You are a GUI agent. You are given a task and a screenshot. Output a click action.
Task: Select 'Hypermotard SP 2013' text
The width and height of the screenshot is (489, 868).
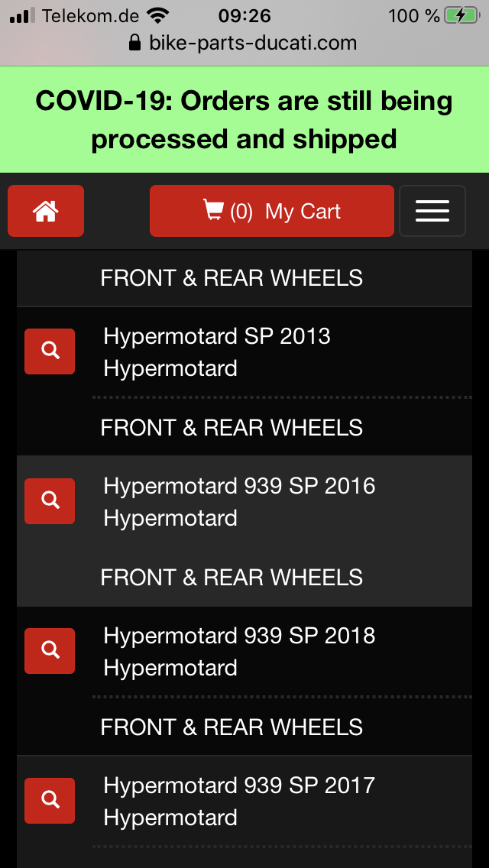click(x=216, y=336)
